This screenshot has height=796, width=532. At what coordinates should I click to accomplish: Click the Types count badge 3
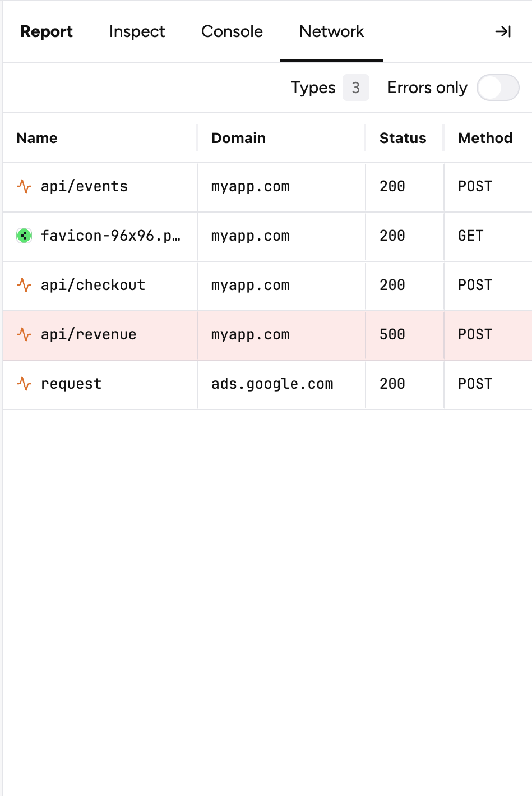355,88
